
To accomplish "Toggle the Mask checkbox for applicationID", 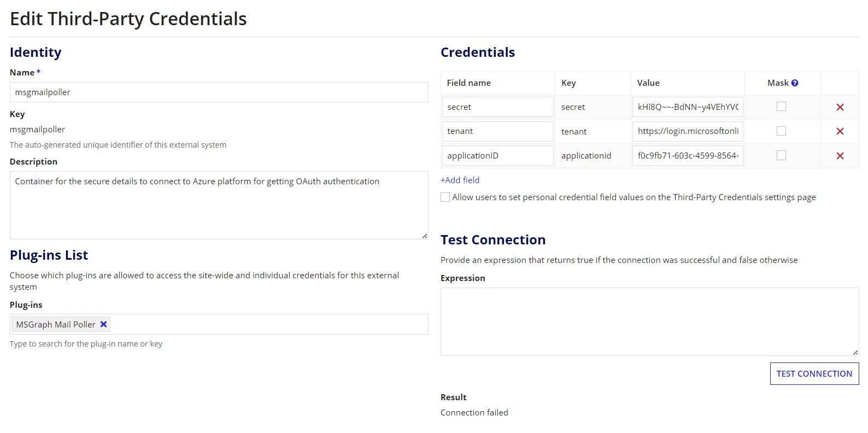I will [x=782, y=155].
